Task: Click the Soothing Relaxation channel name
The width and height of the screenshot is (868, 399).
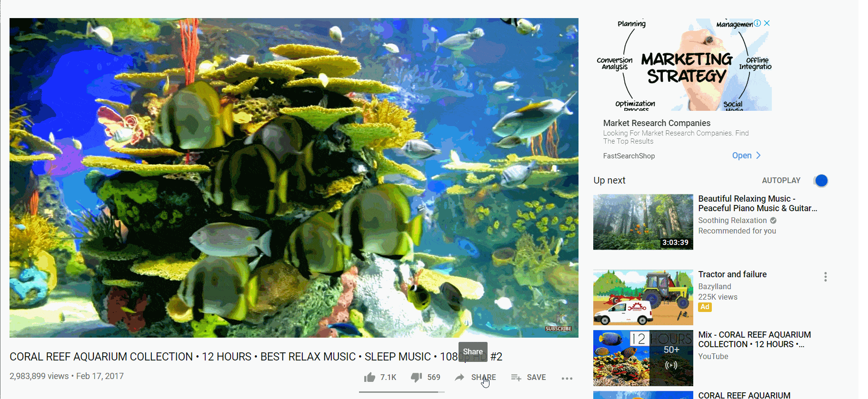Action: [x=732, y=221]
